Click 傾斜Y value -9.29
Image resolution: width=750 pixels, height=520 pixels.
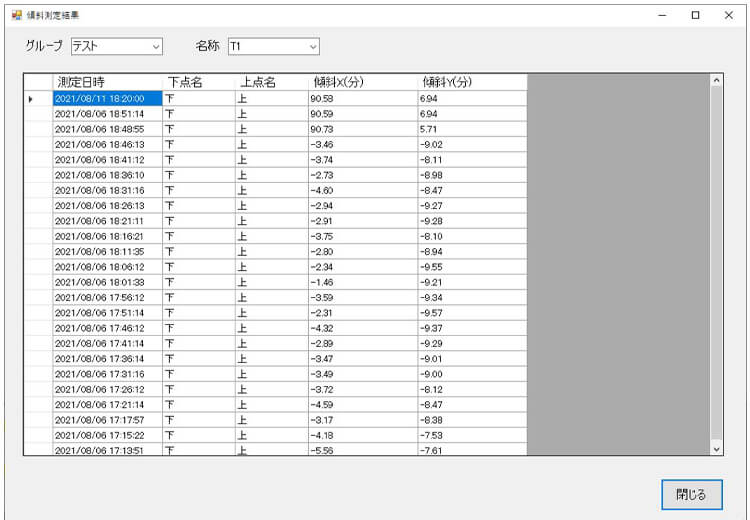point(472,343)
